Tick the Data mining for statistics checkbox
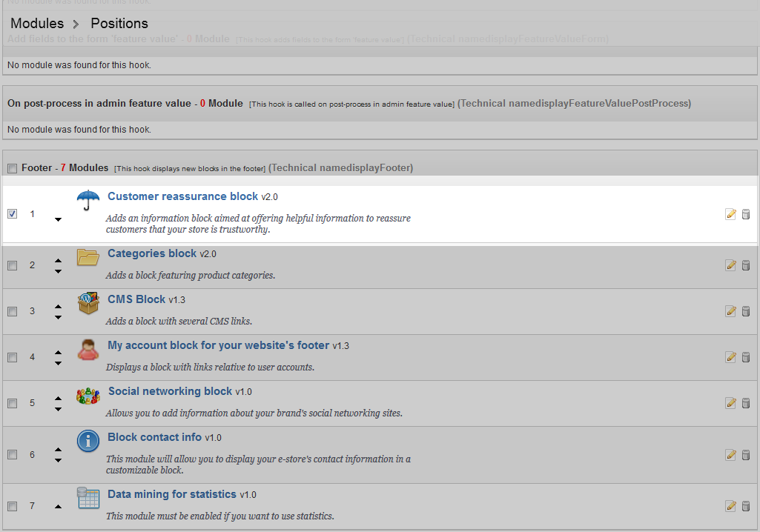Viewport: 760px width, 532px height. point(12,506)
